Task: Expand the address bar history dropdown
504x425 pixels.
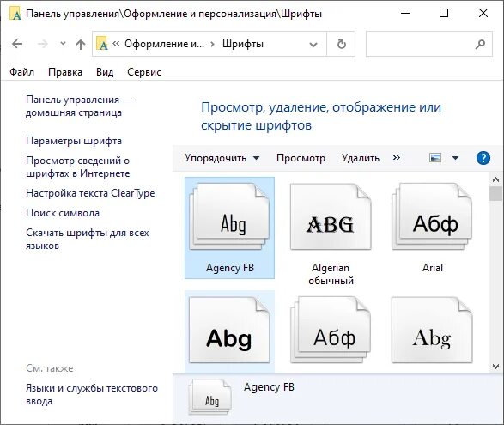Action: [x=313, y=44]
